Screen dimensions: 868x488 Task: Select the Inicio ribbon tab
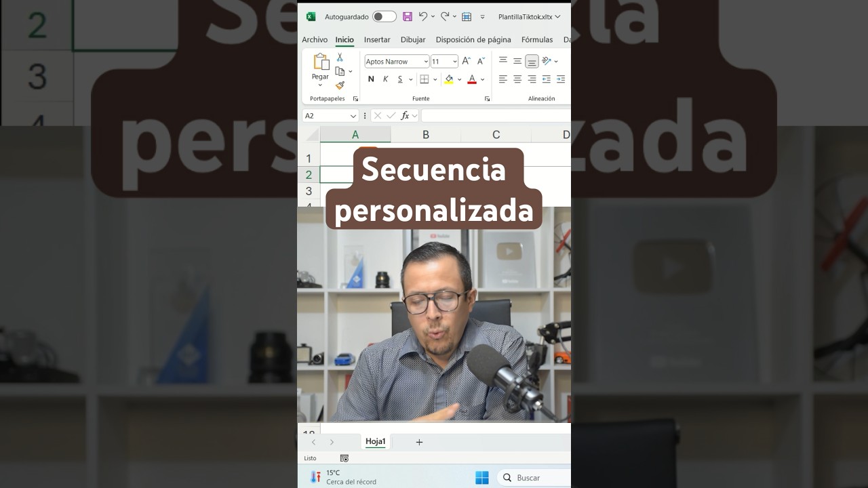(x=344, y=39)
